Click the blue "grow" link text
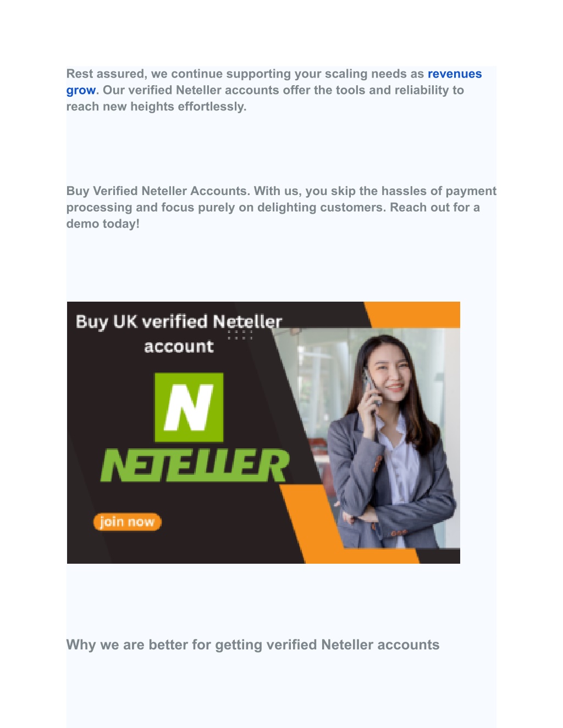The width and height of the screenshot is (563, 728). click(x=81, y=91)
